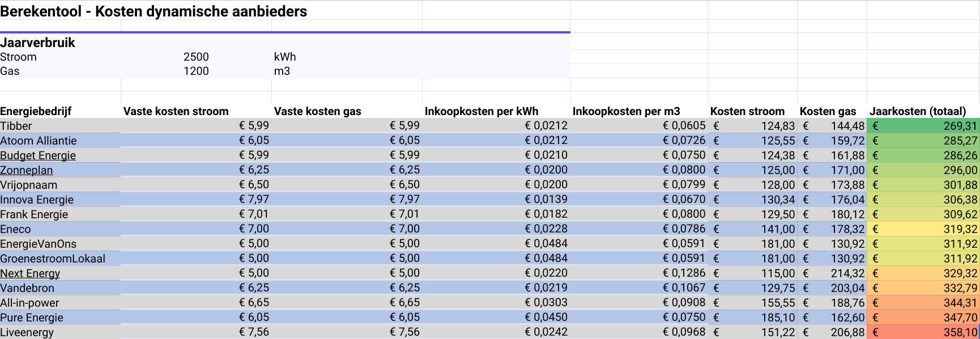This screenshot has height=339, width=980.
Task: Select Frank Energie's kWh price € 0,0182
Action: [x=546, y=214]
